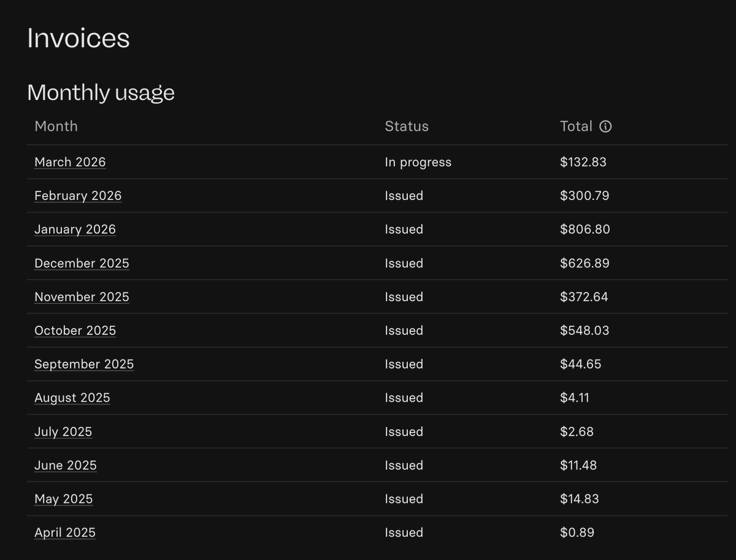Select the $806.80 total amount

pos(585,229)
